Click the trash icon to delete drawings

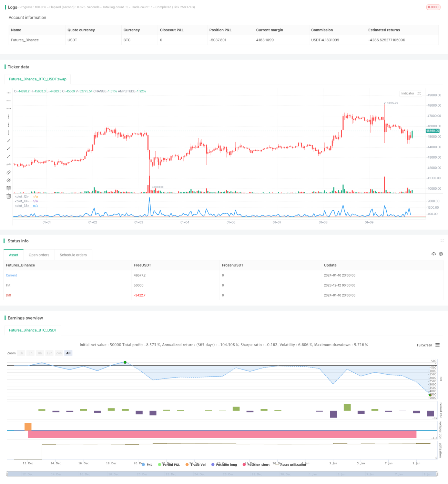point(9,196)
